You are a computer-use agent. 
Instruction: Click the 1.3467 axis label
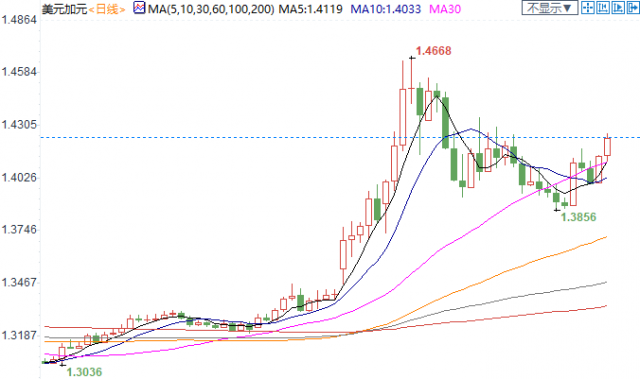[x=19, y=282]
